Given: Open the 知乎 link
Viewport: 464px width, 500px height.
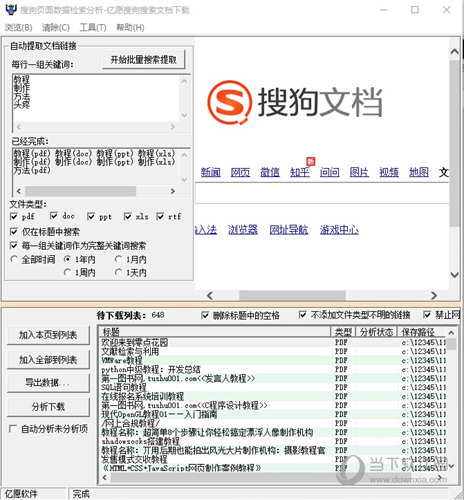Looking at the screenshot, I should (x=300, y=172).
